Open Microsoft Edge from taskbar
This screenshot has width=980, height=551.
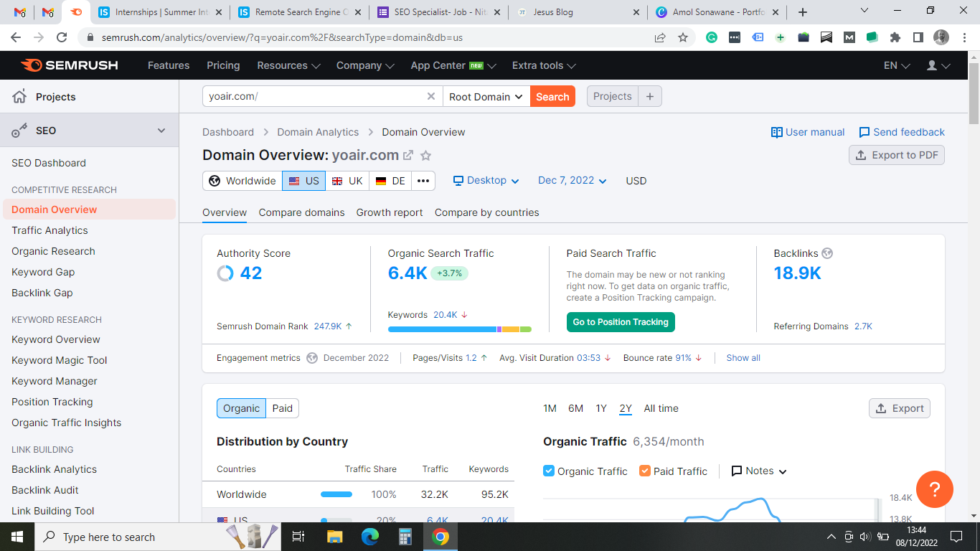tap(369, 537)
